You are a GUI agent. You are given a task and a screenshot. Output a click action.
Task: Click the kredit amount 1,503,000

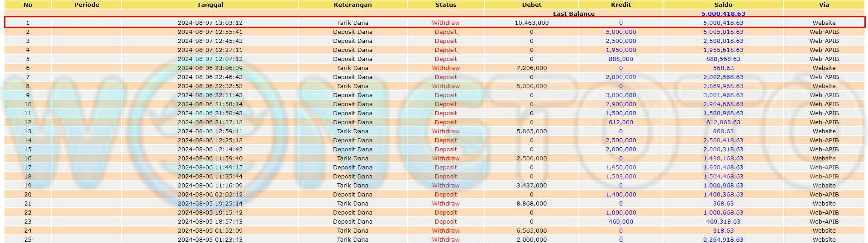pyautogui.click(x=620, y=177)
